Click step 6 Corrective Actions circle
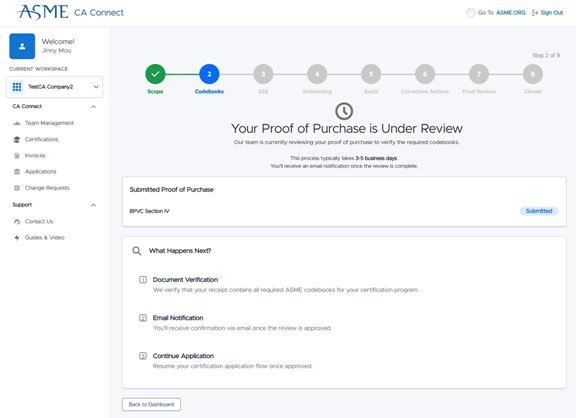576x418 pixels. click(x=425, y=74)
